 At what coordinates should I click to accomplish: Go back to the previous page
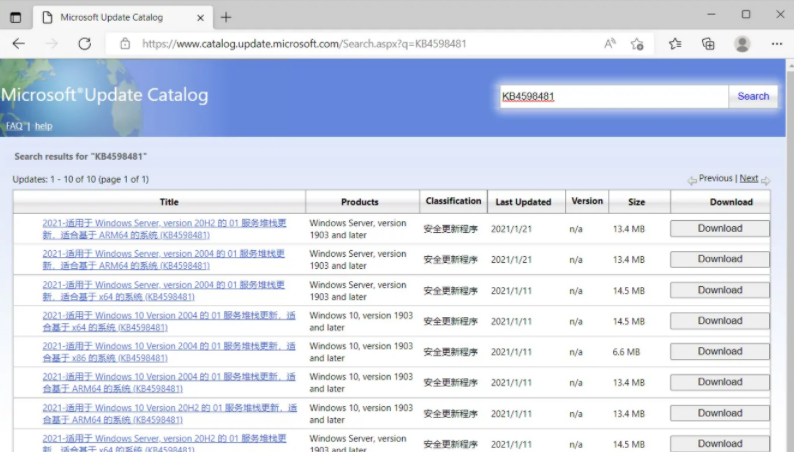click(19, 44)
